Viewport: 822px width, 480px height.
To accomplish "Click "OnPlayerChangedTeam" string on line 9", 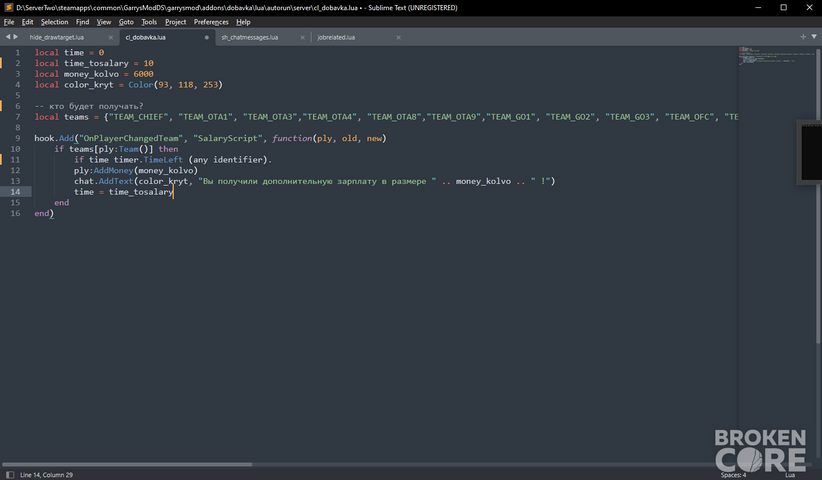I will coord(131,138).
